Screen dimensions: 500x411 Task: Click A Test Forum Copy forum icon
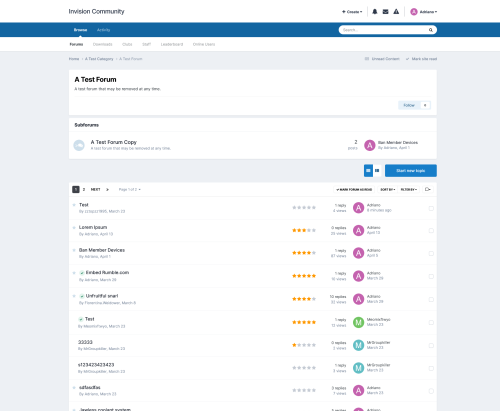[x=79, y=145]
